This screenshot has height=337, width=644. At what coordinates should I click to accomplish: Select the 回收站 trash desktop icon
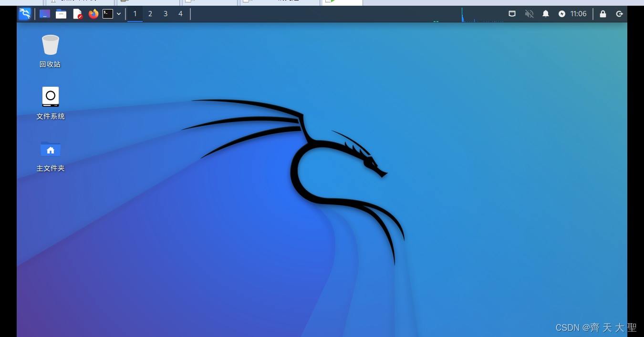pos(50,45)
